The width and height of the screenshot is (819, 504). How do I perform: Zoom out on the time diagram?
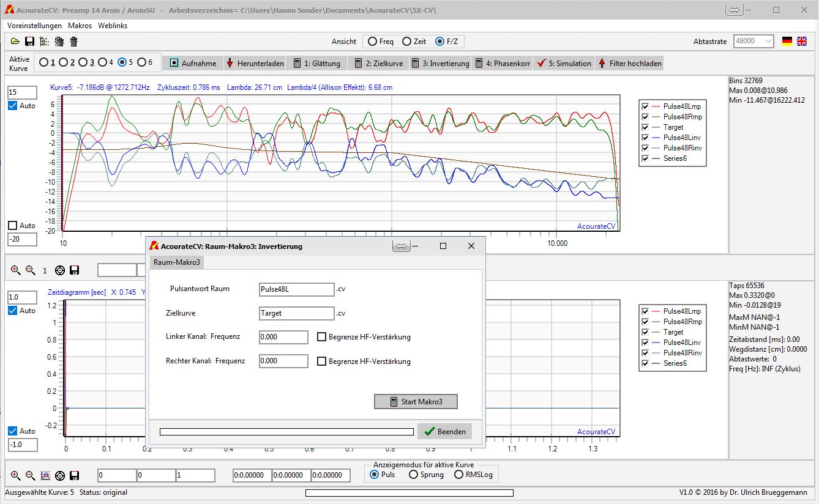[30, 475]
